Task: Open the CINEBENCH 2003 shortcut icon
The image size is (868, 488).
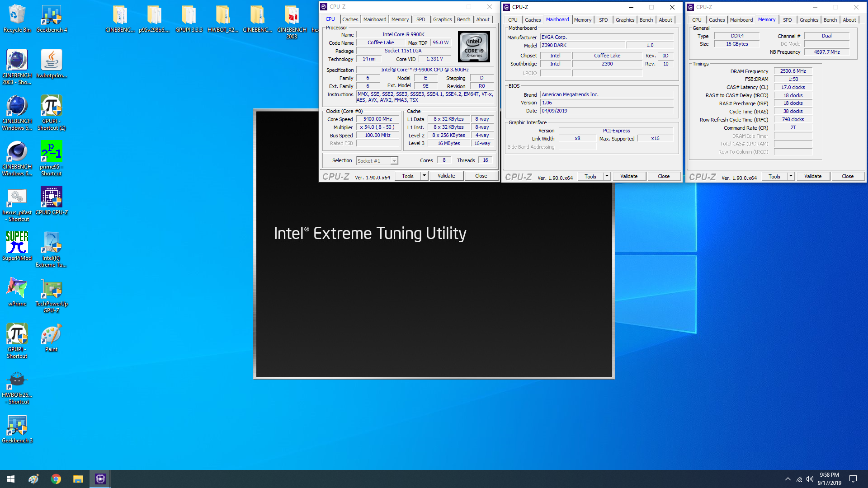Action: (x=17, y=67)
